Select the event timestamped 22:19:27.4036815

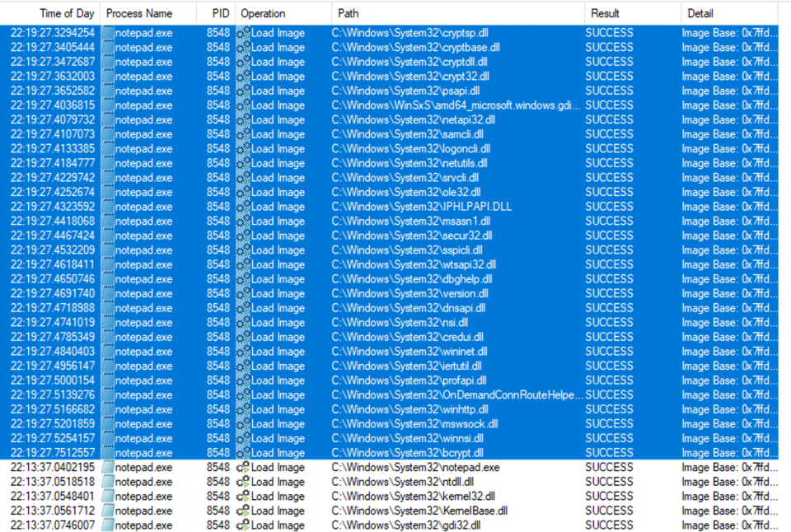pos(53,105)
